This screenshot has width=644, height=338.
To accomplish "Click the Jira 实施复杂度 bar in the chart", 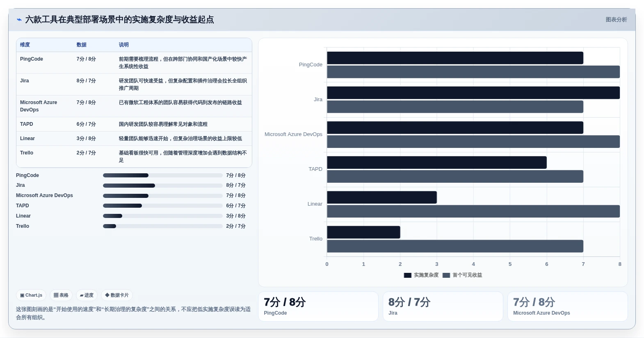I will tap(473, 93).
